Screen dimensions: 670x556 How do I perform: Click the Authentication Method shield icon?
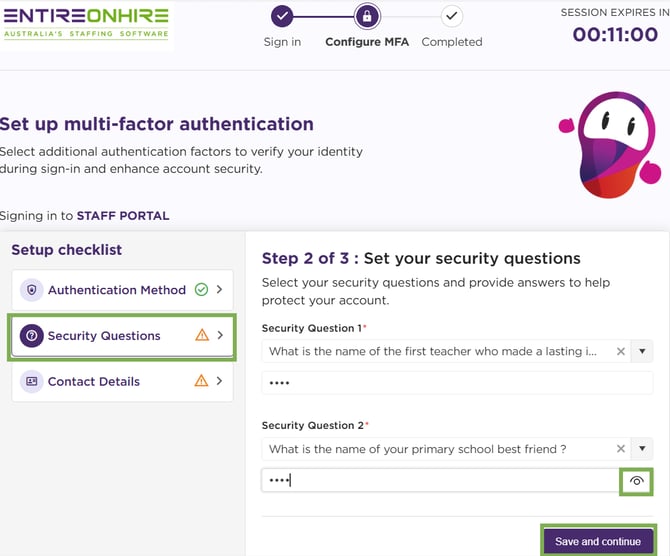(32, 290)
